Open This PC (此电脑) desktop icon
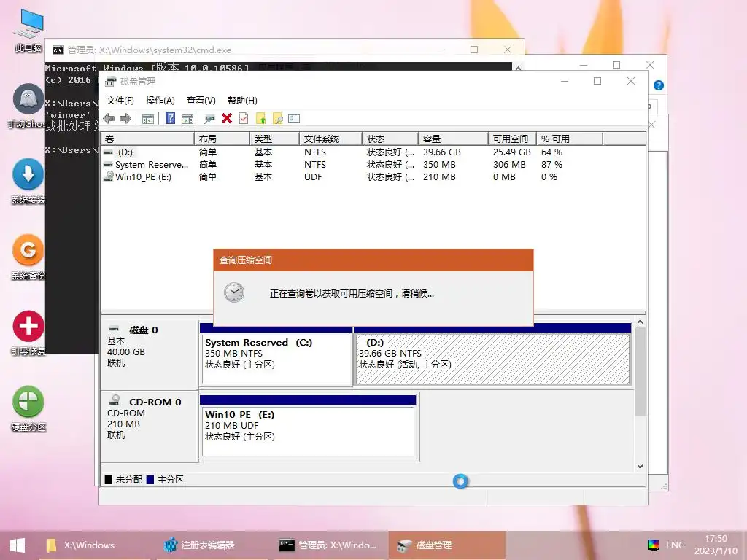This screenshot has width=747, height=560. coord(28,31)
